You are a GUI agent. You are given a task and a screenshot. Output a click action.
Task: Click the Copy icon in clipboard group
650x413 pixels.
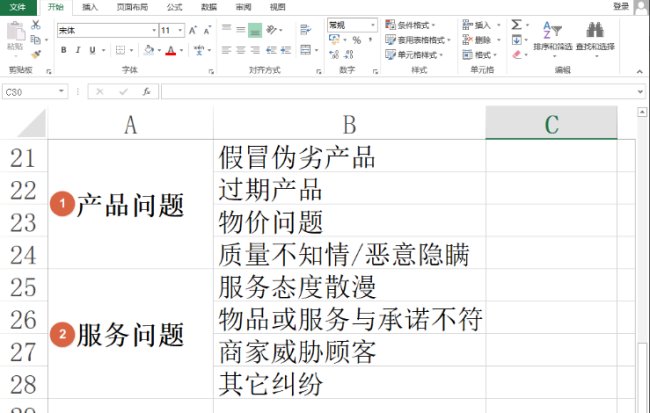click(x=36, y=39)
